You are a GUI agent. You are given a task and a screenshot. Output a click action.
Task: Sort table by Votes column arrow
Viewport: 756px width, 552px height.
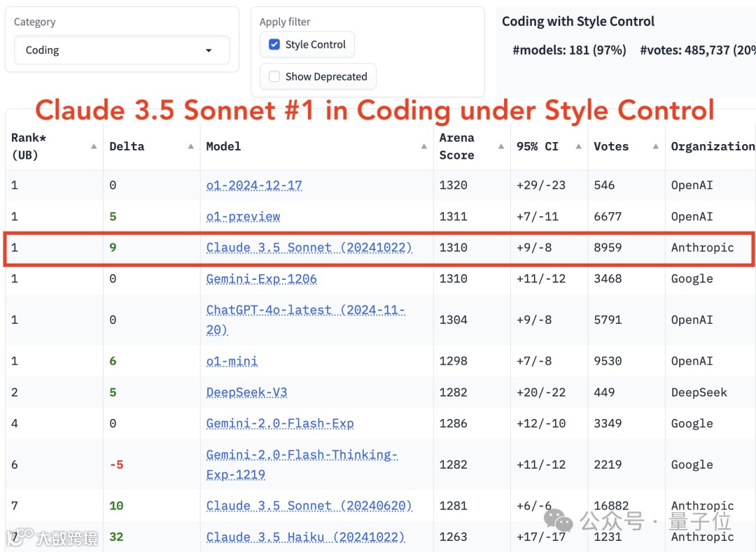pyautogui.click(x=656, y=146)
